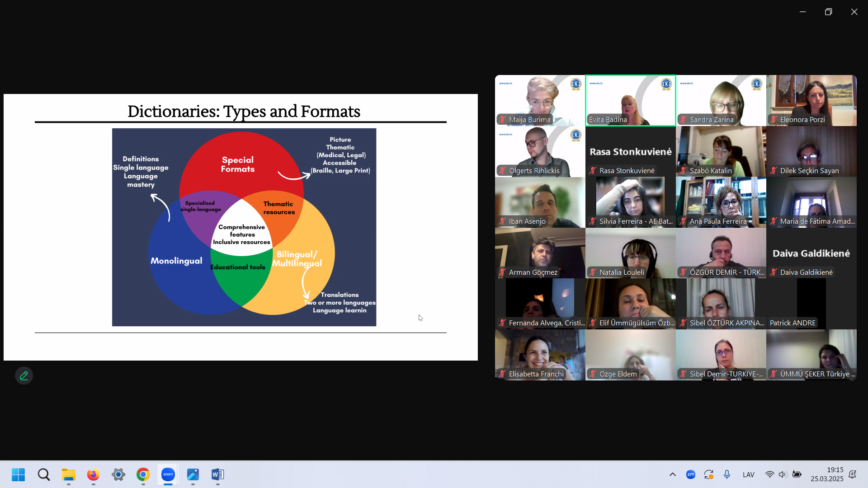868x488 pixels.
Task: Open Google Chrome from taskbar
Action: pos(143,474)
